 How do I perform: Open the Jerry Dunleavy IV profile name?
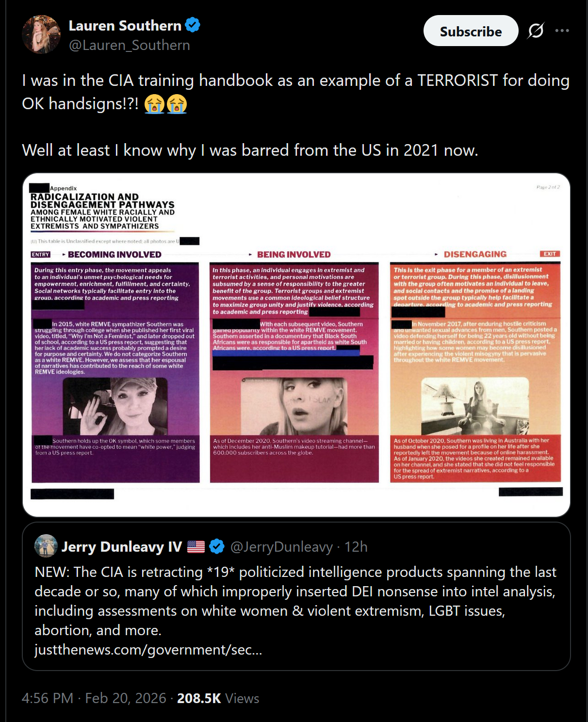(122, 547)
